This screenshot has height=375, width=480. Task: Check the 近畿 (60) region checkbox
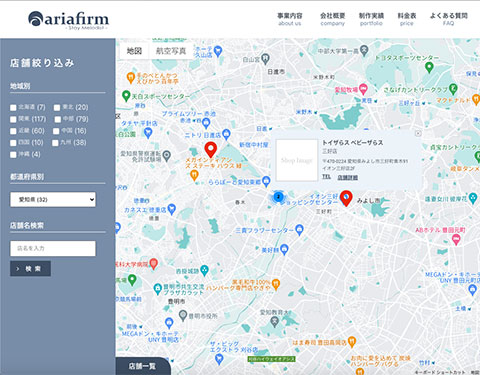[x=13, y=131]
